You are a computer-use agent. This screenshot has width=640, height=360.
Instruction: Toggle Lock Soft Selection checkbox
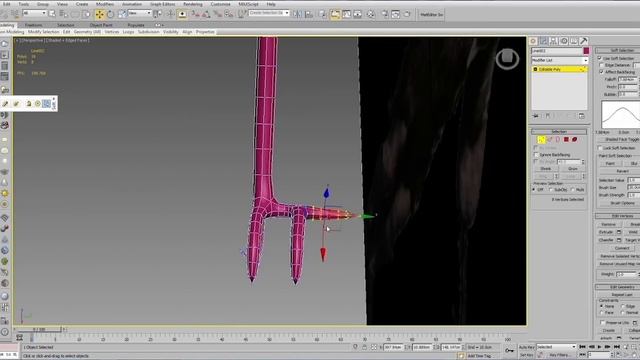pos(600,148)
